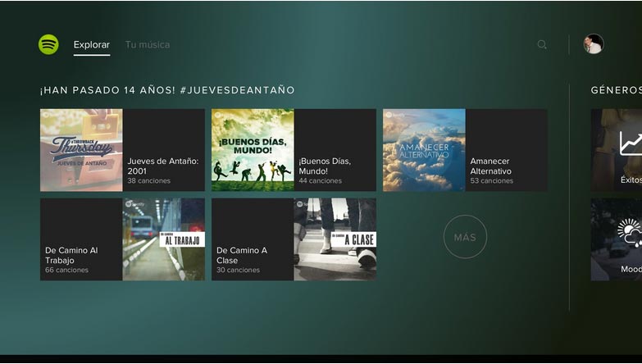Image resolution: width=642 pixels, height=364 pixels.
Task: Open Jueves de Antaño: 2001 cover art
Action: tap(81, 150)
